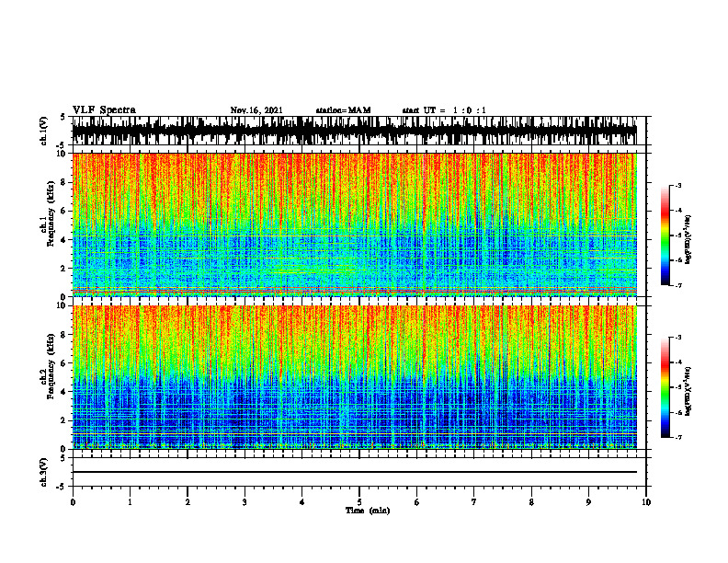Click the log(PSD) label beside ch.1 color bar
Image resolution: width=728 pixels, height=563 pixels.
point(688,239)
